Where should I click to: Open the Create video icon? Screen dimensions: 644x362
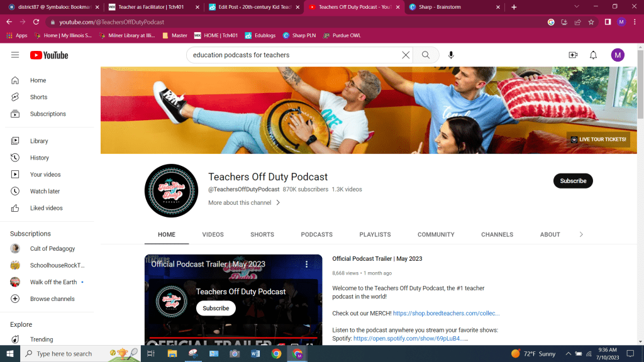point(573,55)
